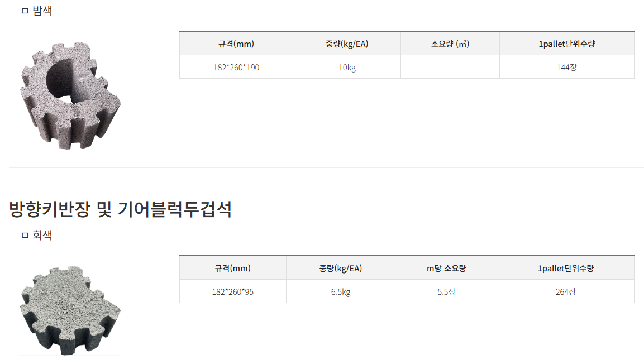
Task: Select the 264장 pallet quantity cell
Action: click(566, 291)
